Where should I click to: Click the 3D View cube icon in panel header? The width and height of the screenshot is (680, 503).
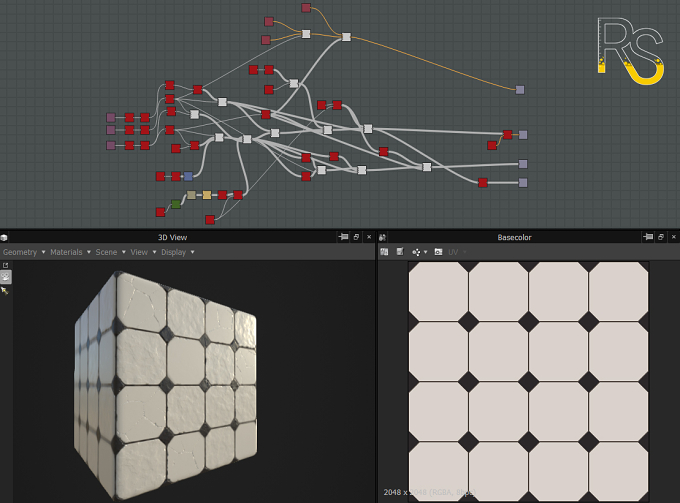pyautogui.click(x=4, y=237)
